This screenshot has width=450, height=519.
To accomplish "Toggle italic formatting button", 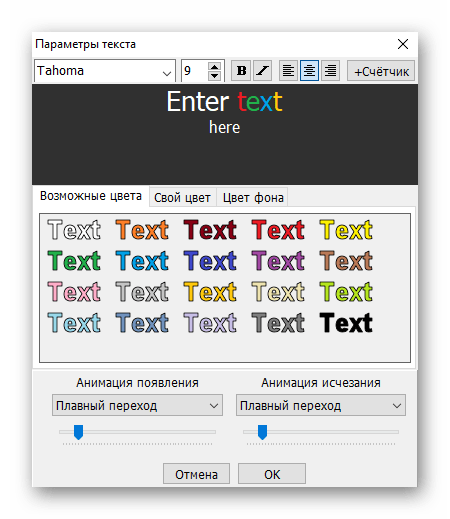I will (x=262, y=71).
